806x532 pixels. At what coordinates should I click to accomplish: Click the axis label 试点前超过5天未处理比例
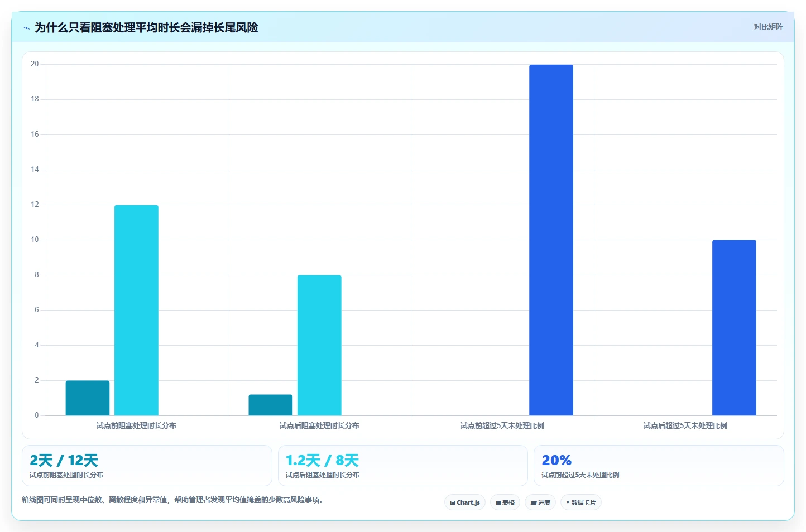[502, 425]
